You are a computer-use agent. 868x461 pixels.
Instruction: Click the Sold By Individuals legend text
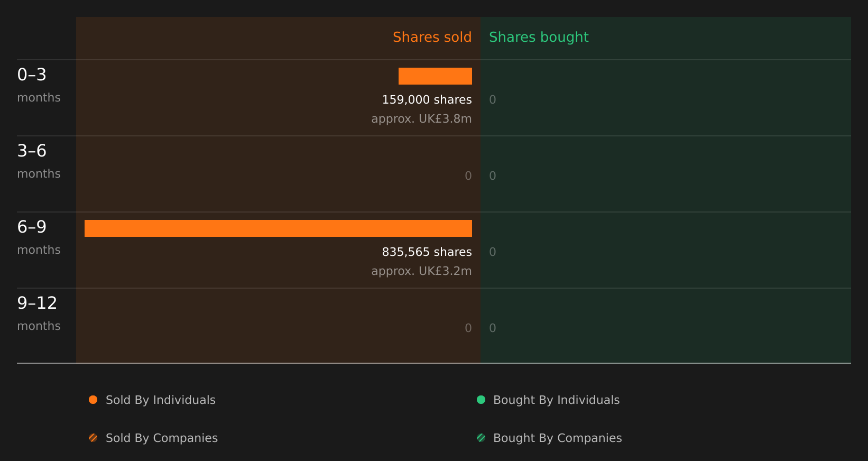coord(161,400)
